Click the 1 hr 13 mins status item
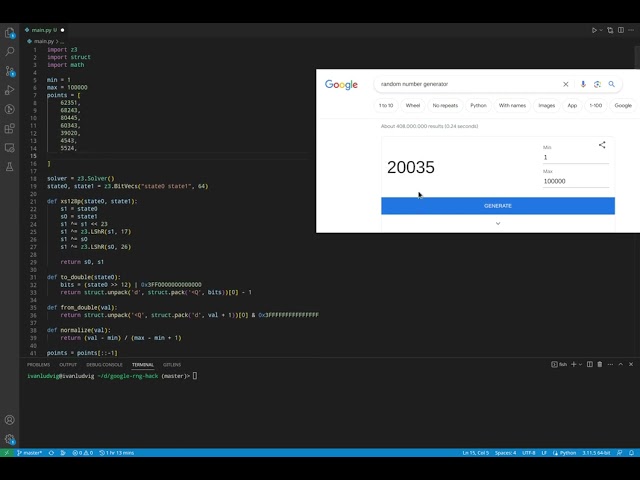 coord(117,453)
